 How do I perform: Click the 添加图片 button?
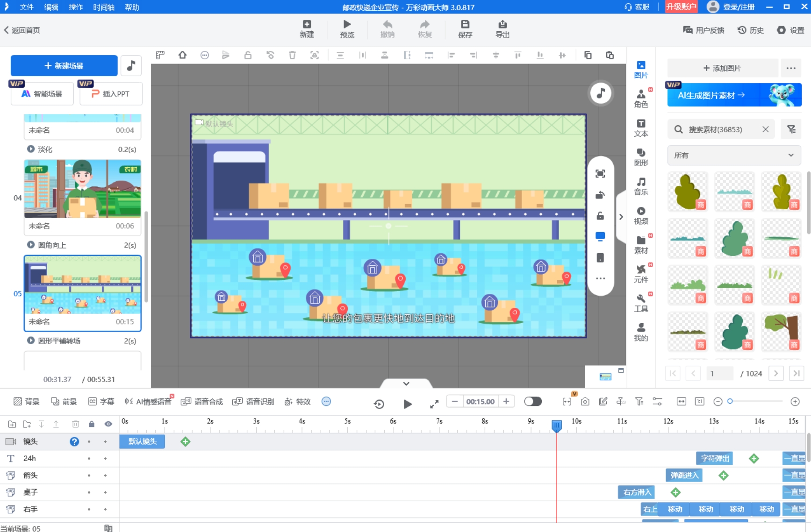coord(722,68)
